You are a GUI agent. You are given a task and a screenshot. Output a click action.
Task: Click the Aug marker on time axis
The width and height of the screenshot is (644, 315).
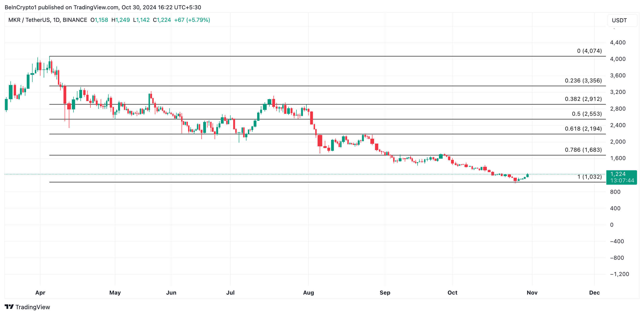(308, 292)
